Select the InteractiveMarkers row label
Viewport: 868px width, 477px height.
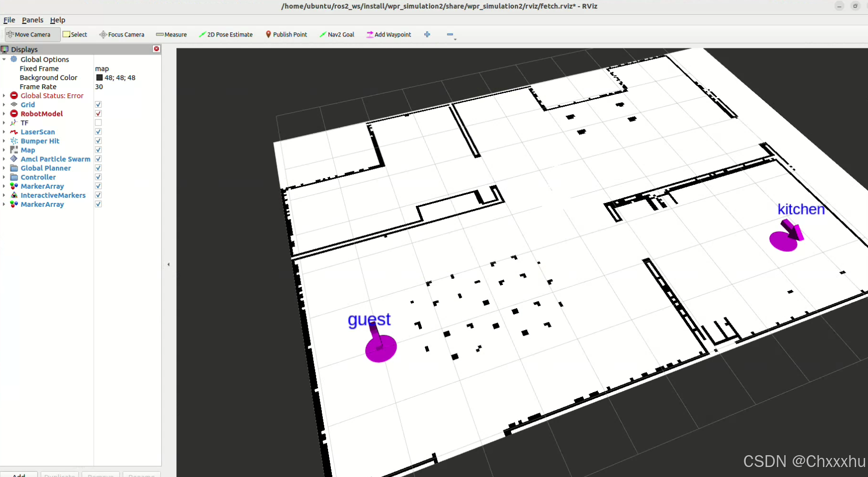(x=53, y=195)
